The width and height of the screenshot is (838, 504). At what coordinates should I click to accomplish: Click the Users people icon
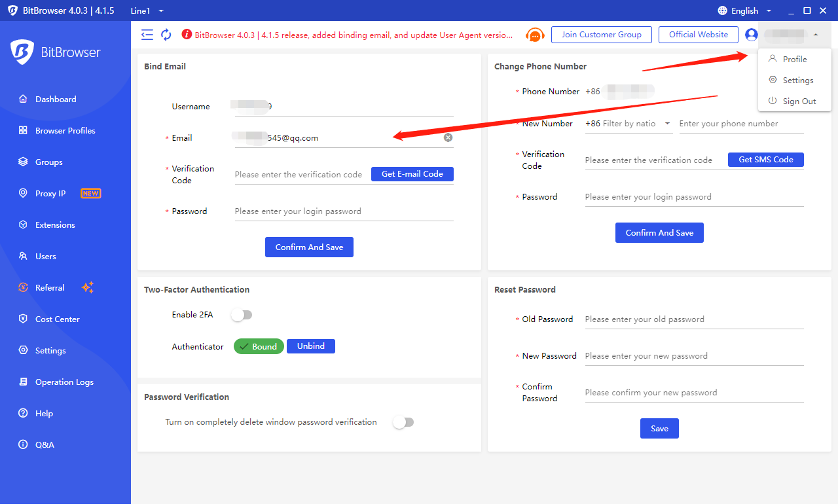click(23, 257)
